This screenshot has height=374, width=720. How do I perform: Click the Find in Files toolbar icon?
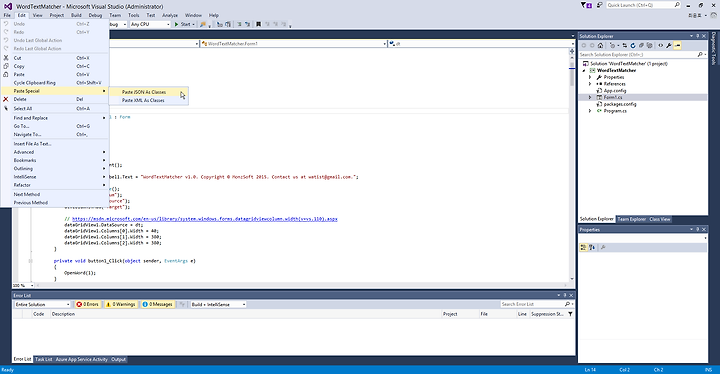click(x=202, y=24)
